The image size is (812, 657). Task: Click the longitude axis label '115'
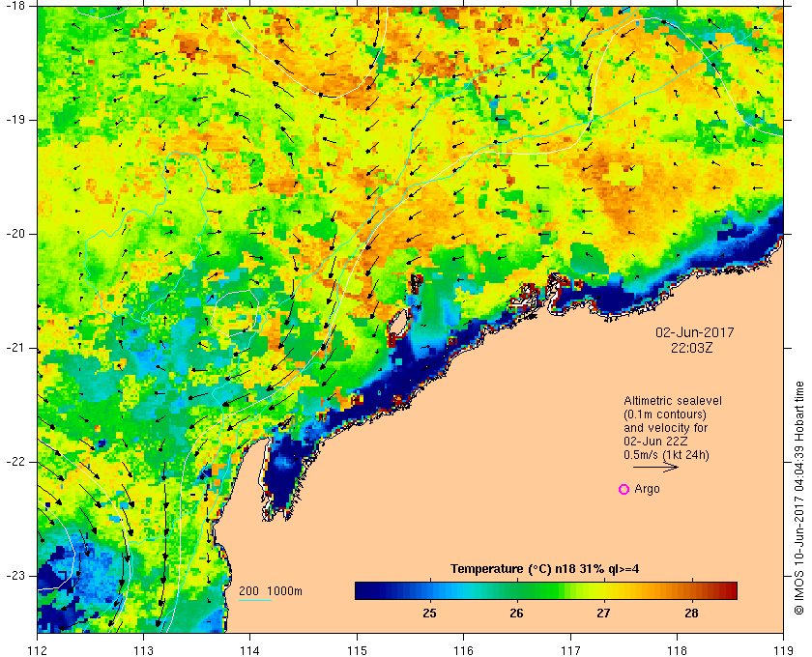[x=357, y=650]
